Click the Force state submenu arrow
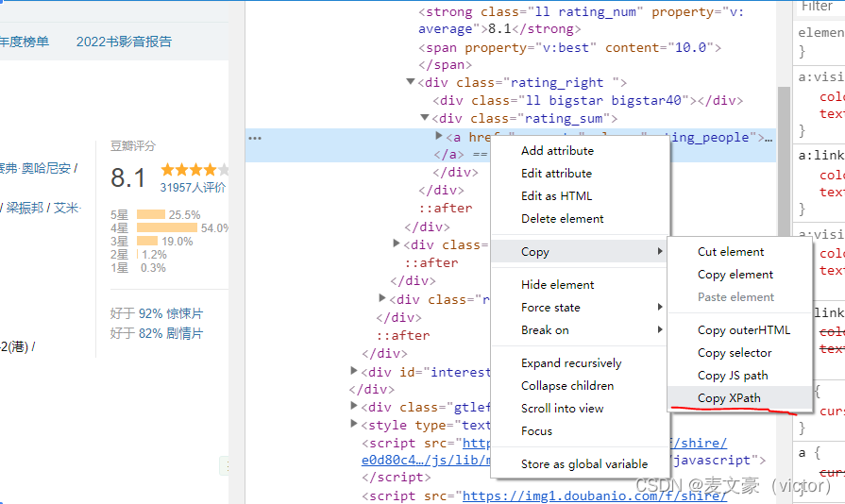This screenshot has height=504, width=845. point(660,307)
